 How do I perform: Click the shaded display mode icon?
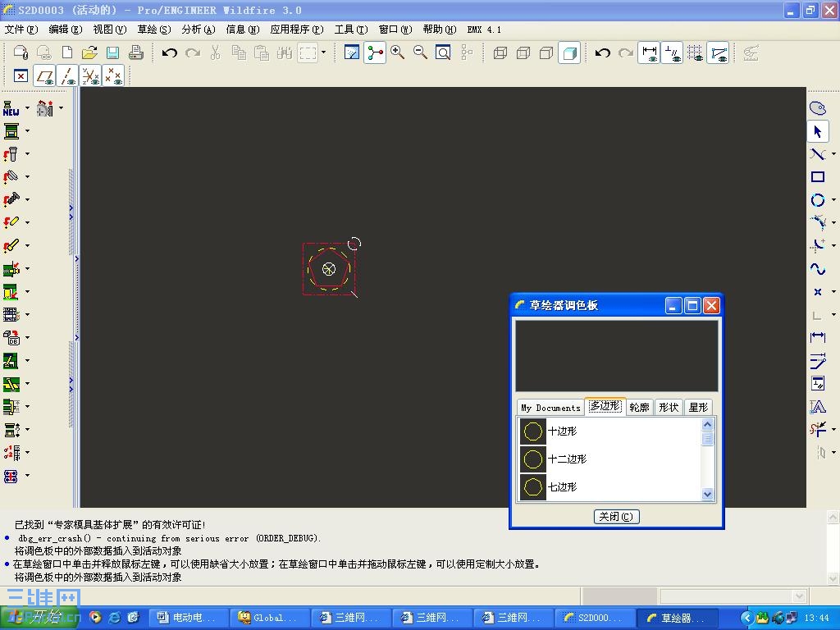(x=569, y=52)
